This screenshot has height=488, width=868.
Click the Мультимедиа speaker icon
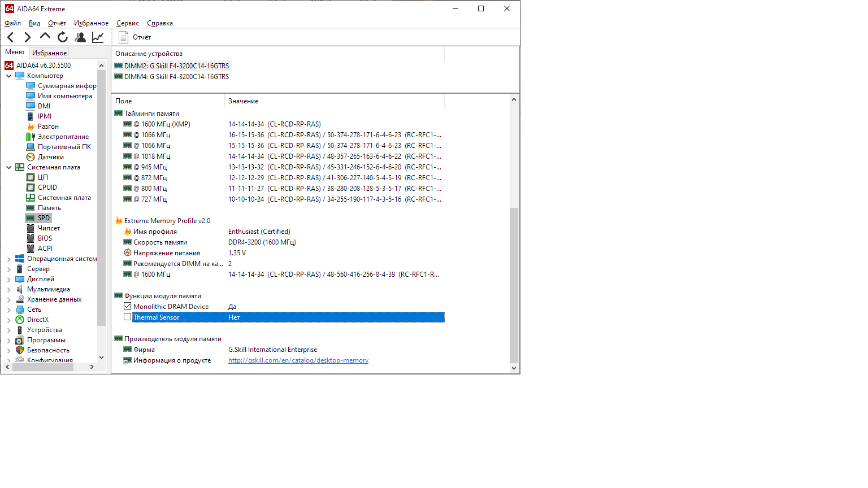coord(20,289)
